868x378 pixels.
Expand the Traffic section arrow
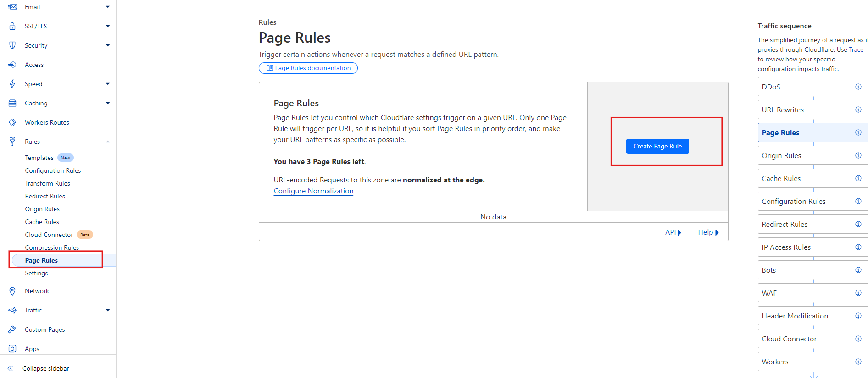(x=108, y=310)
